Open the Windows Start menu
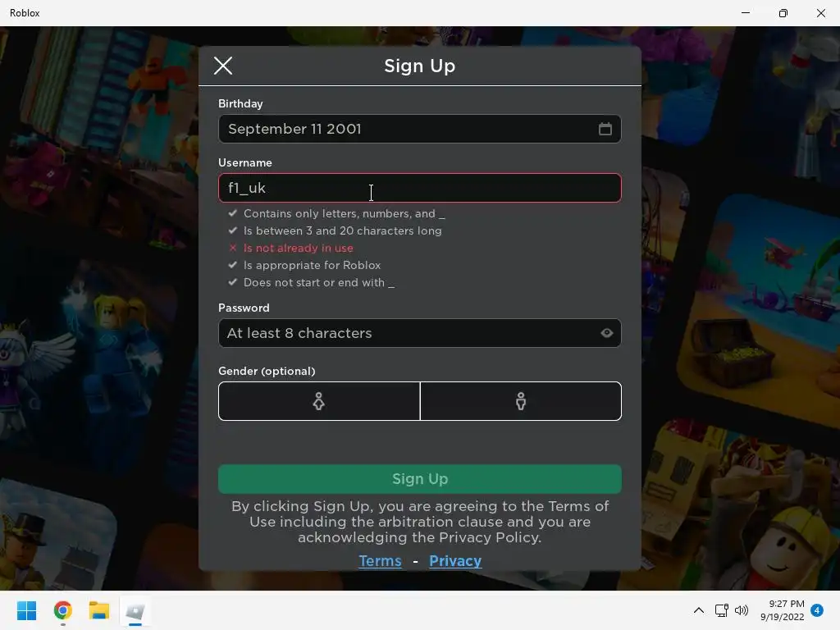This screenshot has height=630, width=840. pos(27,610)
